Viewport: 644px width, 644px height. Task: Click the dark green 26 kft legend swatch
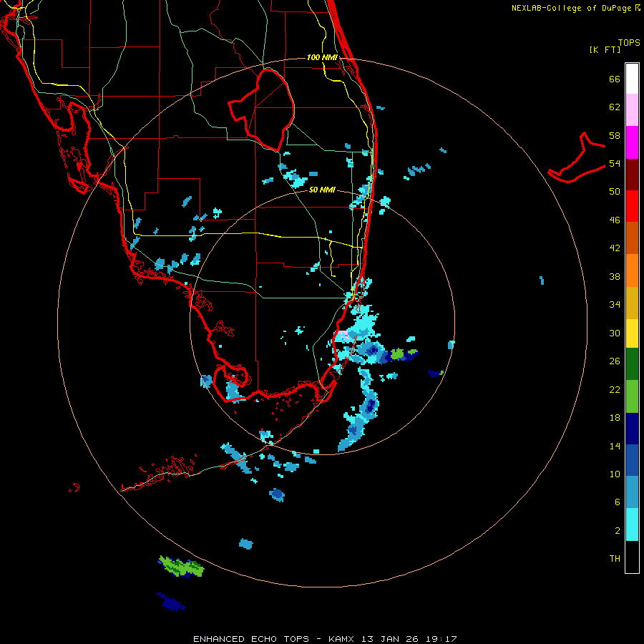tap(632, 364)
